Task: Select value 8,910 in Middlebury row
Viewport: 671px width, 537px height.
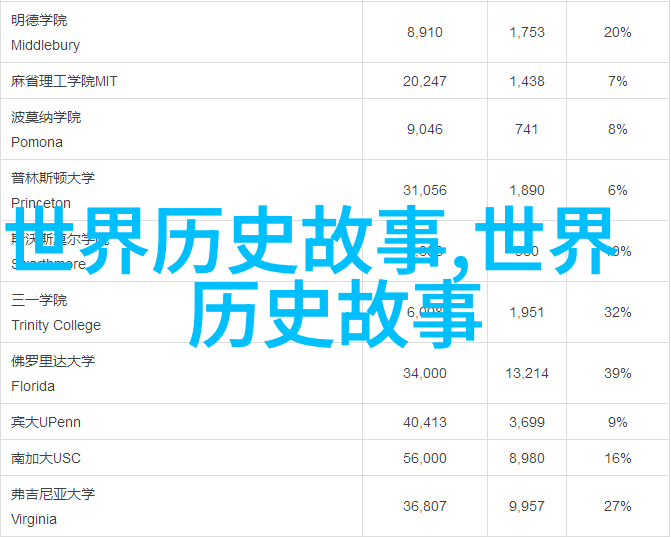Action: click(425, 33)
